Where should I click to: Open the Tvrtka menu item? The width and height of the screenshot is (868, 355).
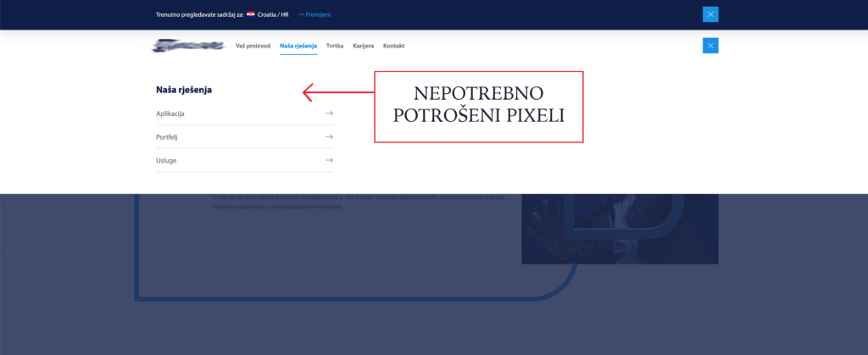334,46
